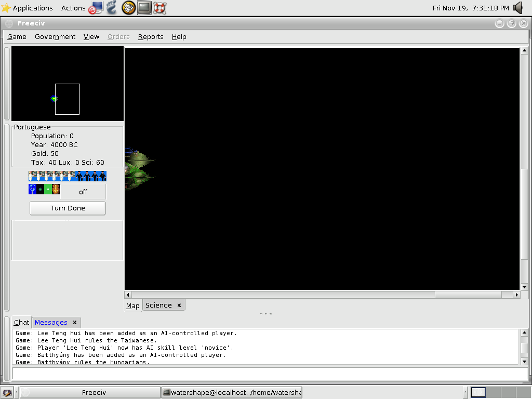Click the timeout 'off' label
The width and height of the screenshot is (532, 399).
pyautogui.click(x=83, y=192)
